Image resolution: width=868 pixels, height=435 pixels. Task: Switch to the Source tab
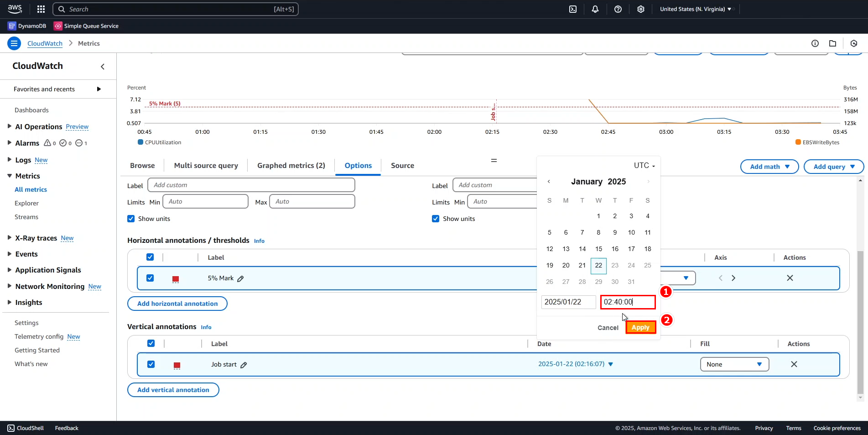pos(402,165)
